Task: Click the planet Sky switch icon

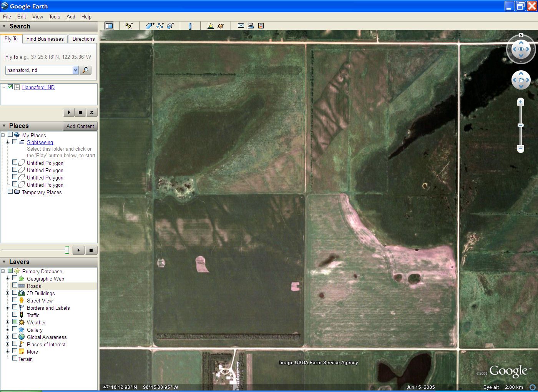Action: pyautogui.click(x=221, y=26)
